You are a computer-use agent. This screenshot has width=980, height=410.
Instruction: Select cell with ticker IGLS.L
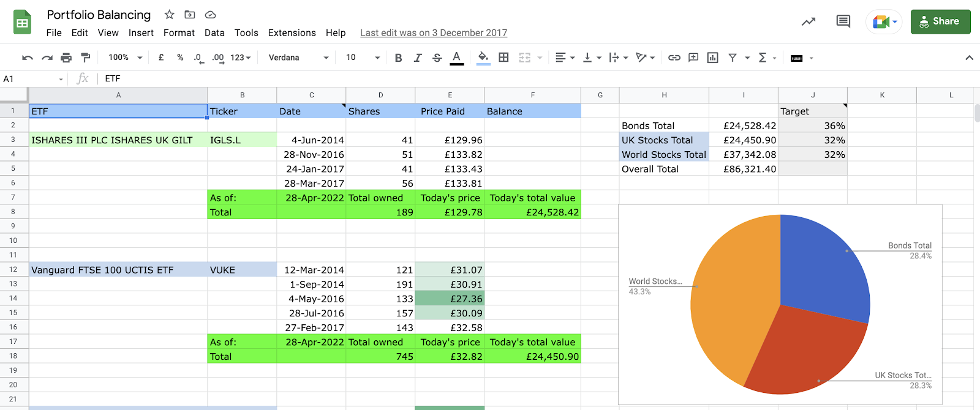coord(242,140)
